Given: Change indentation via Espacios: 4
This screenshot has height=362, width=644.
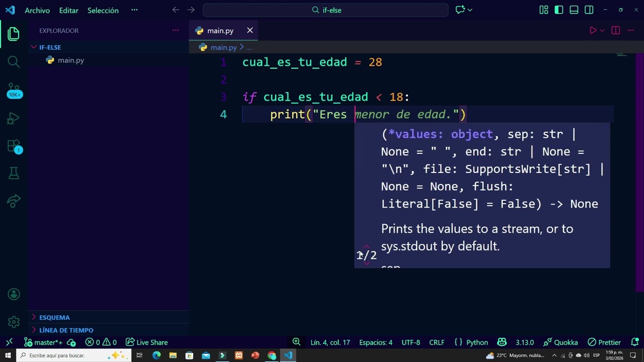Looking at the screenshot, I should click(376, 342).
